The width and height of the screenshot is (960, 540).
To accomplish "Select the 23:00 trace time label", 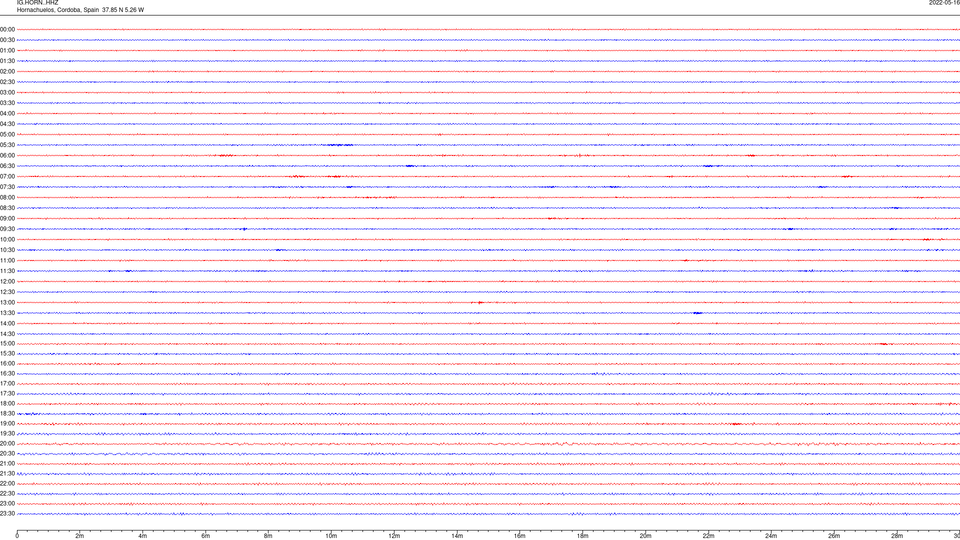I will coord(7,504).
